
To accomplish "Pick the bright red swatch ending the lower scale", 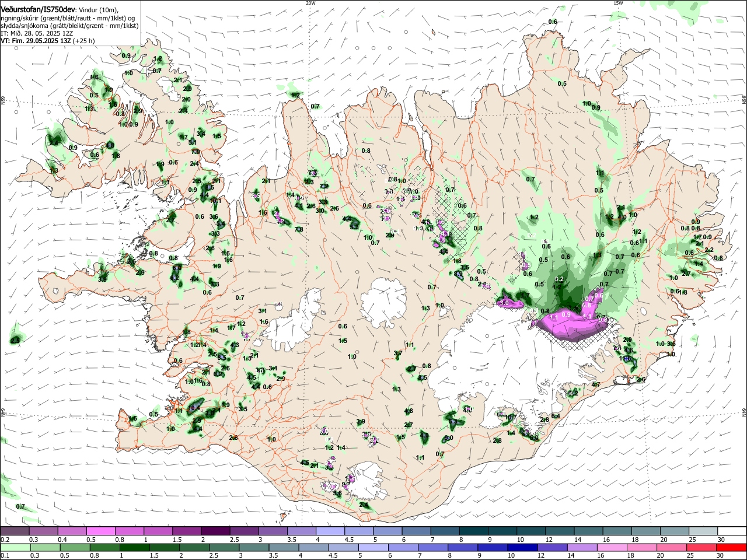I will 732,547.
